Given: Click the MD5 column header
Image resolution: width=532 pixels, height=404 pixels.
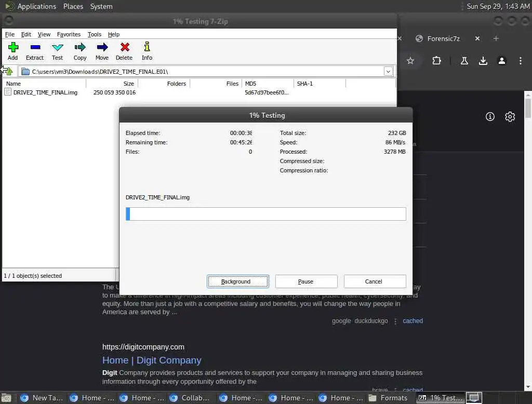Looking at the screenshot, I should [x=268, y=84].
